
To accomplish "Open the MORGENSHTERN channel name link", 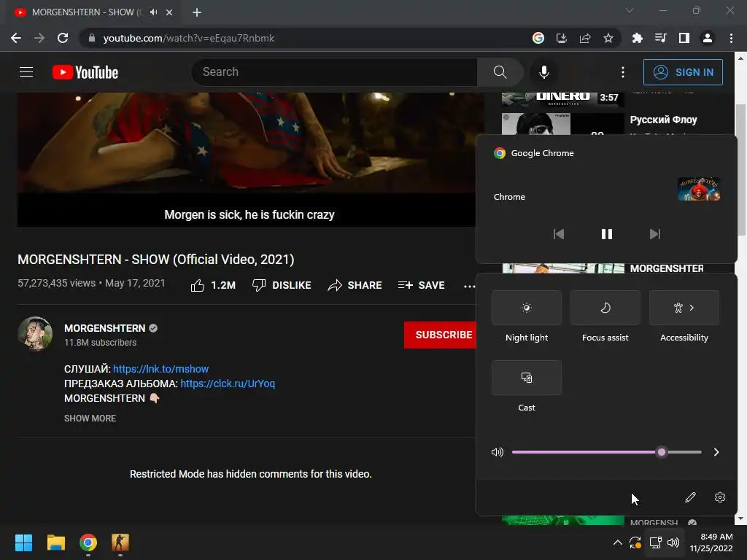I will click(x=105, y=328).
